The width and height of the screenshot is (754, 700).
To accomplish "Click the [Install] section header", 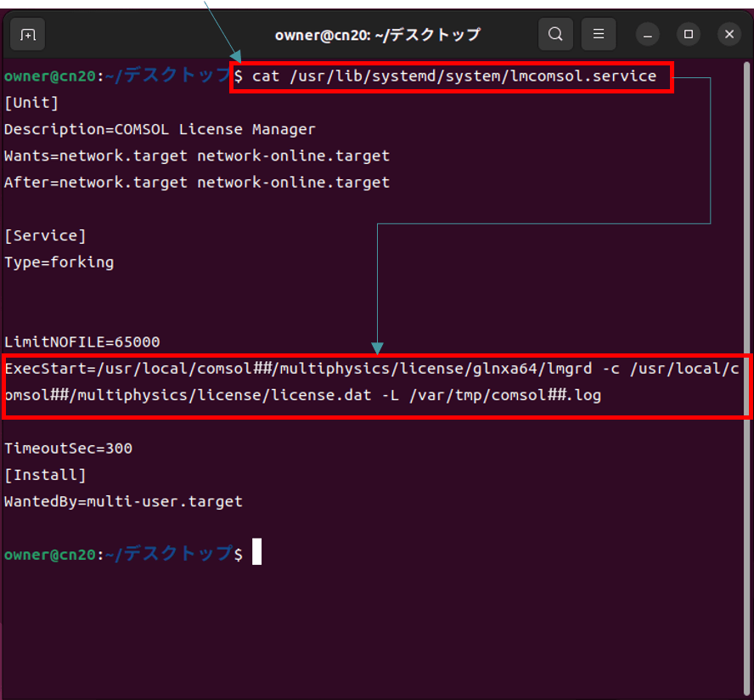I will [45, 475].
